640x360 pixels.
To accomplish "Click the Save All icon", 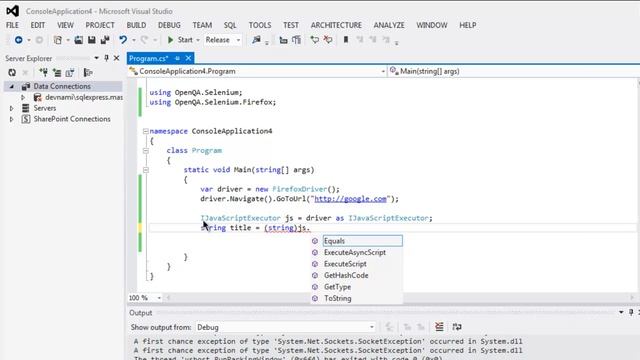I will (105, 40).
